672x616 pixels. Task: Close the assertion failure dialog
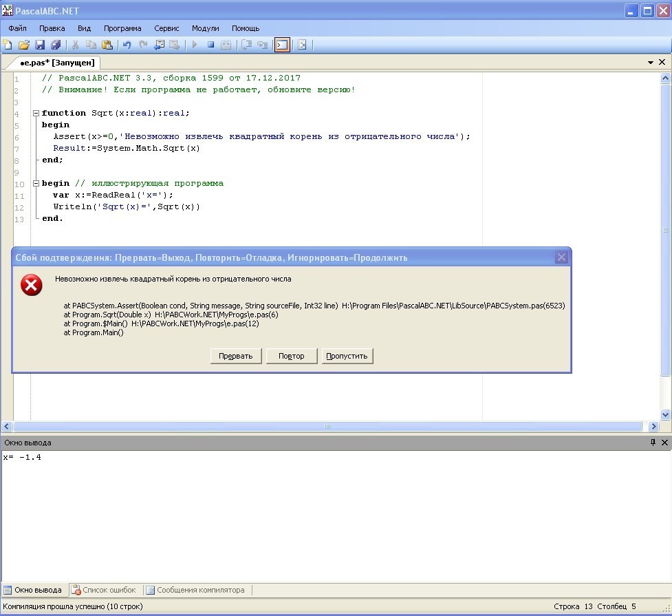point(561,257)
